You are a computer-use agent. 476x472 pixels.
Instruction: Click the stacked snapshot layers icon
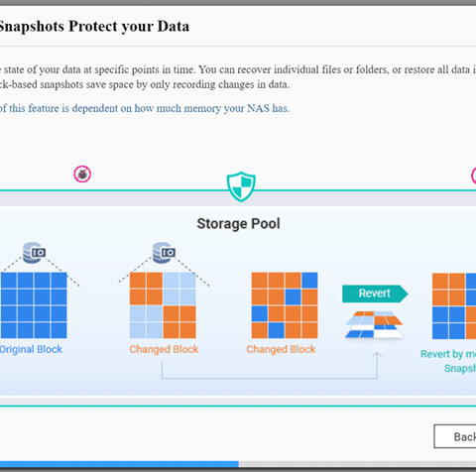[x=374, y=325]
